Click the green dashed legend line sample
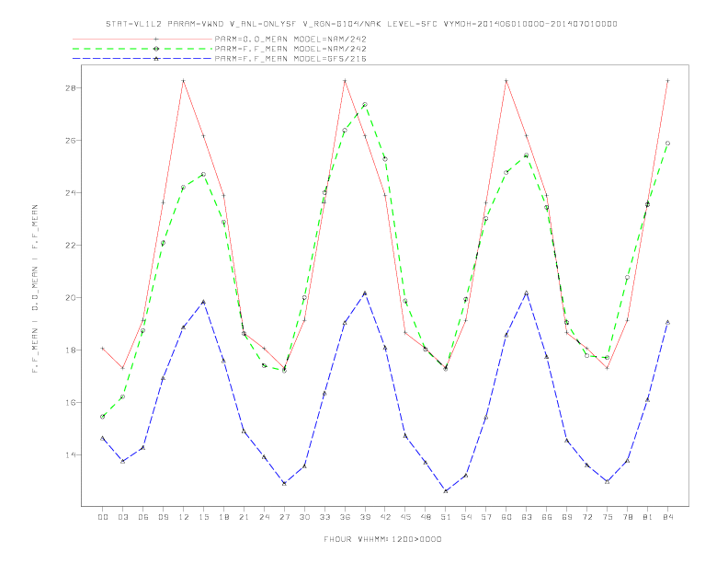Viewport: 728px width, 563px height. tap(142, 49)
